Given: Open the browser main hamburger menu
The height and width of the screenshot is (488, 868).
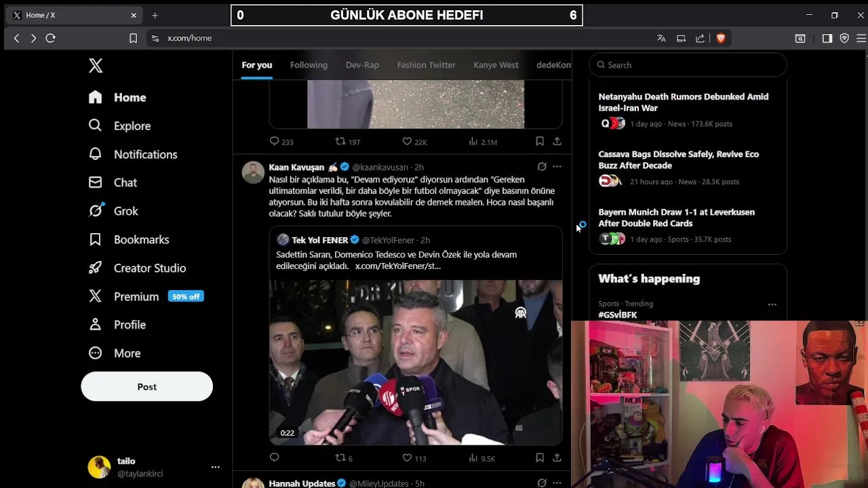Looking at the screenshot, I should click(x=861, y=39).
